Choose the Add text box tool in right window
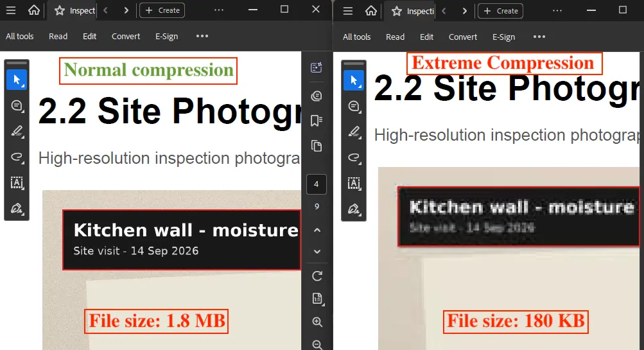The height and width of the screenshot is (350, 644). 354,184
